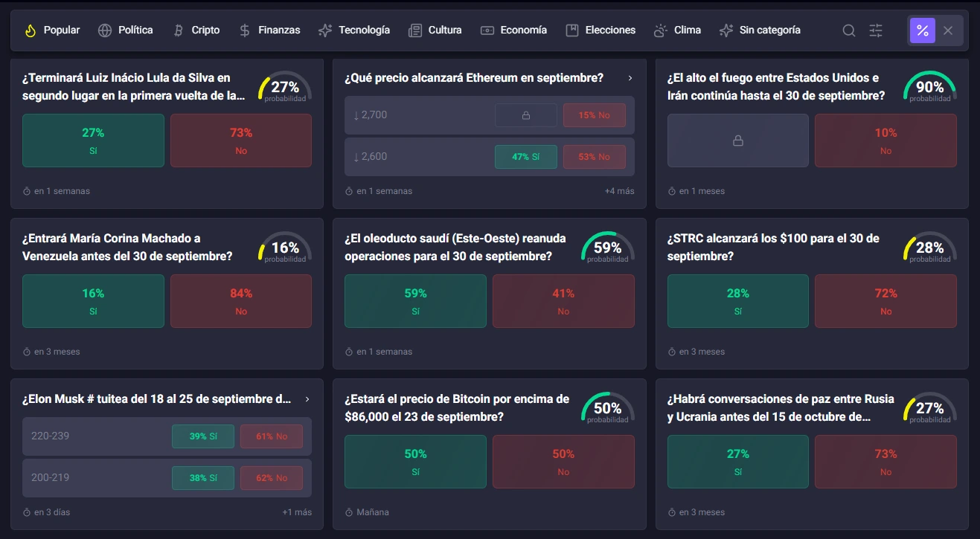
Task: Select 73% No on Lula da Silva card
Action: [x=241, y=141]
